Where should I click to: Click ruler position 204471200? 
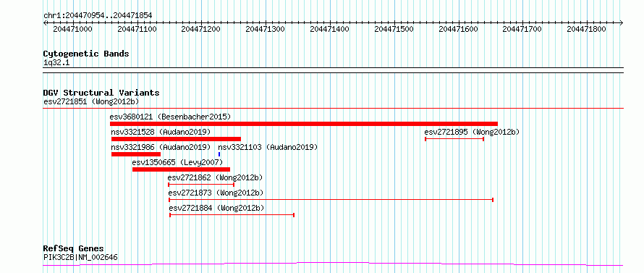pyautogui.click(x=201, y=29)
